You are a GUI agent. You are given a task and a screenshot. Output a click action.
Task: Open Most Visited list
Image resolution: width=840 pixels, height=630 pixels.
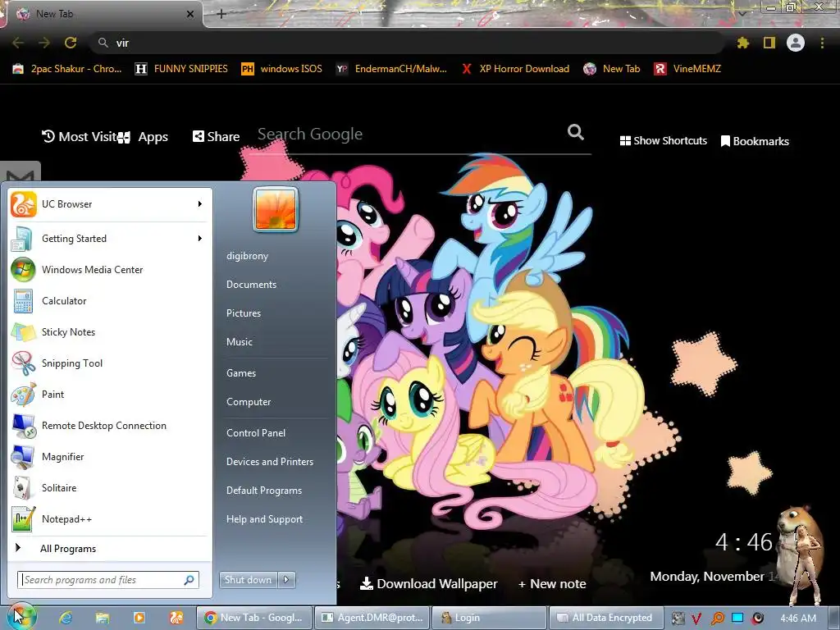(80, 137)
